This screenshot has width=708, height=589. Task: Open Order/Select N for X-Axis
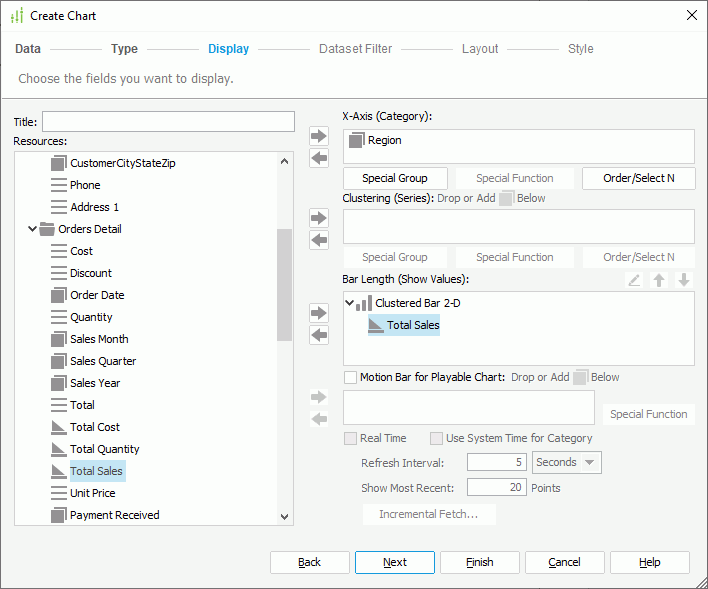[638, 178]
